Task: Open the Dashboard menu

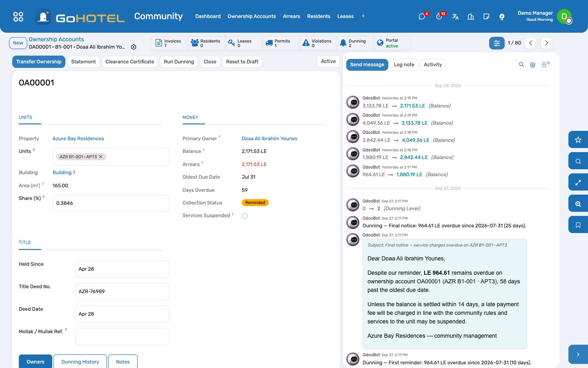Action: pos(208,16)
